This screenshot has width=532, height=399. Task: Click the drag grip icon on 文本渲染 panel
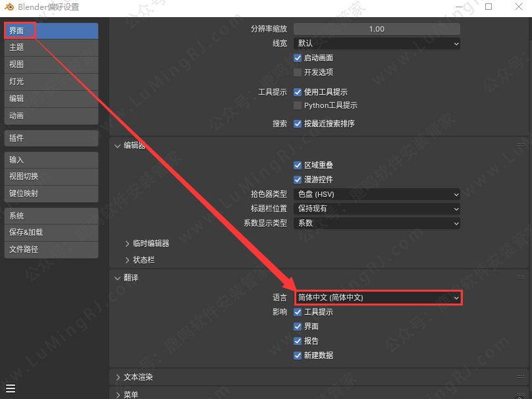click(521, 377)
